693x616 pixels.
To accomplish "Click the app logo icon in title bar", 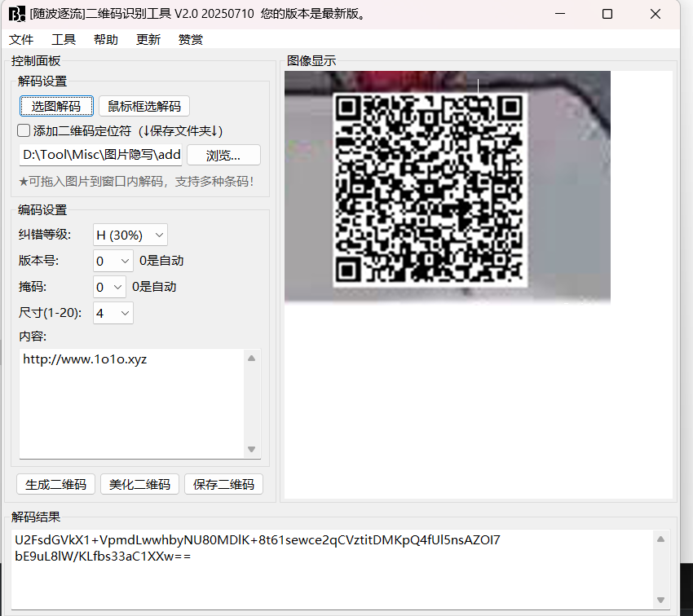I will 15,14.
